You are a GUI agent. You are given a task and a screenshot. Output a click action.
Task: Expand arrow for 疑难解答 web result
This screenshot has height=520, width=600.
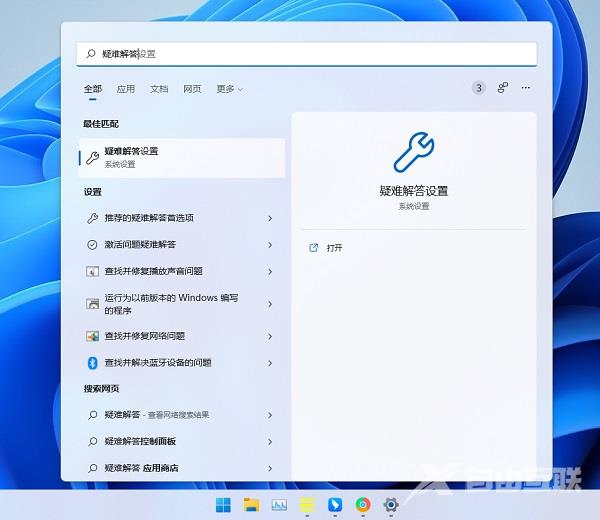pos(270,415)
